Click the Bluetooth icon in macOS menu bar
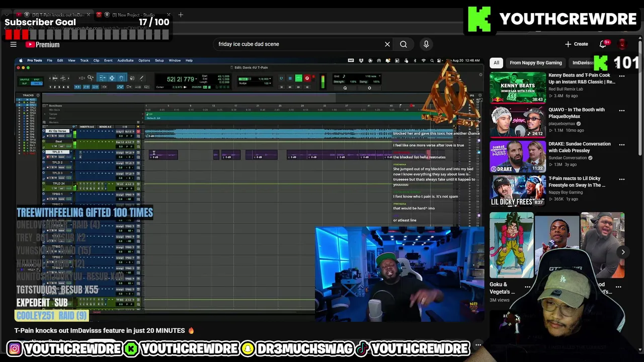Viewport: 644px width, 362px height. click(415, 60)
